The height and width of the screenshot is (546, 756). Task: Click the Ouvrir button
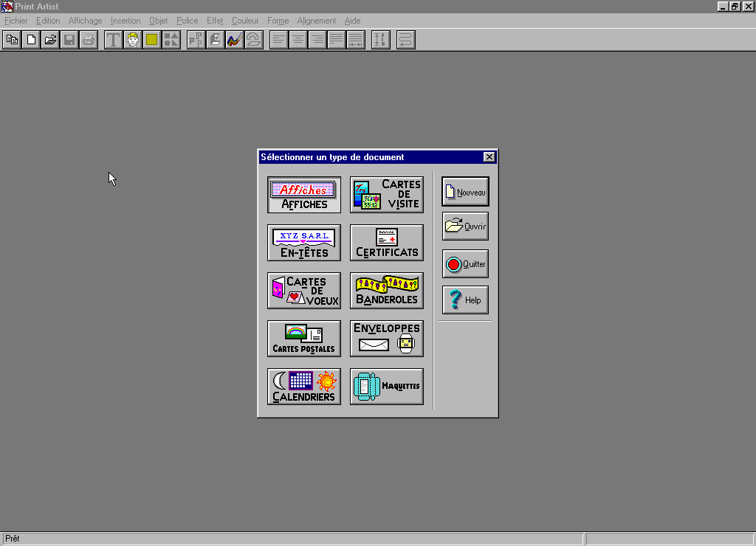[x=465, y=226]
